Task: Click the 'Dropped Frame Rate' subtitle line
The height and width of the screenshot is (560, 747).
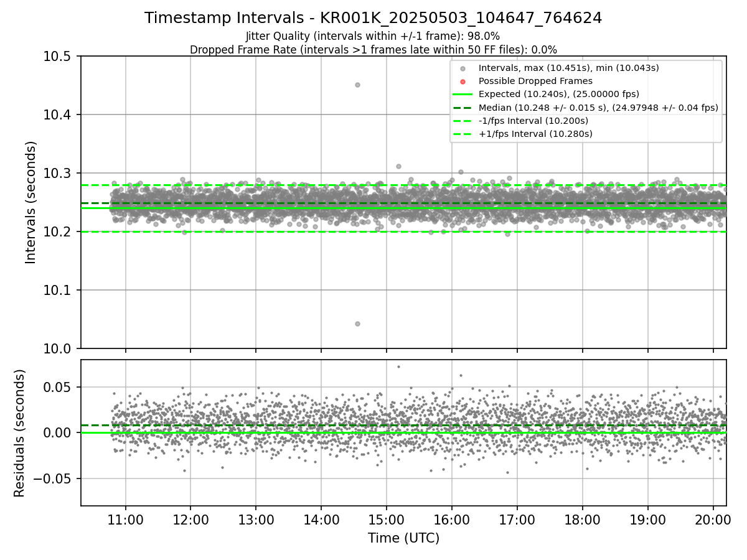Action: point(373,50)
